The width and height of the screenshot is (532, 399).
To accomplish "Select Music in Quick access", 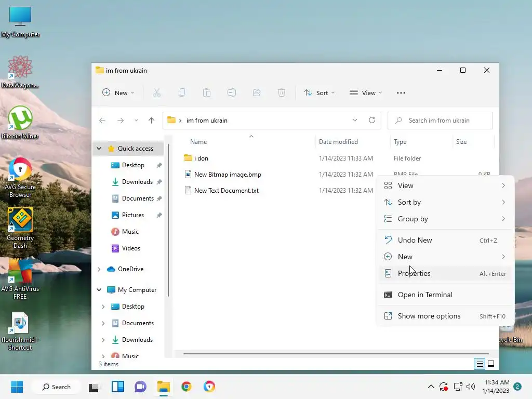I will tap(130, 232).
